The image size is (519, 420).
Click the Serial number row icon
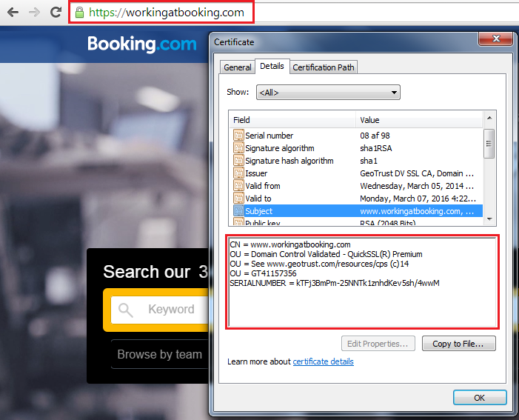pyautogui.click(x=238, y=135)
